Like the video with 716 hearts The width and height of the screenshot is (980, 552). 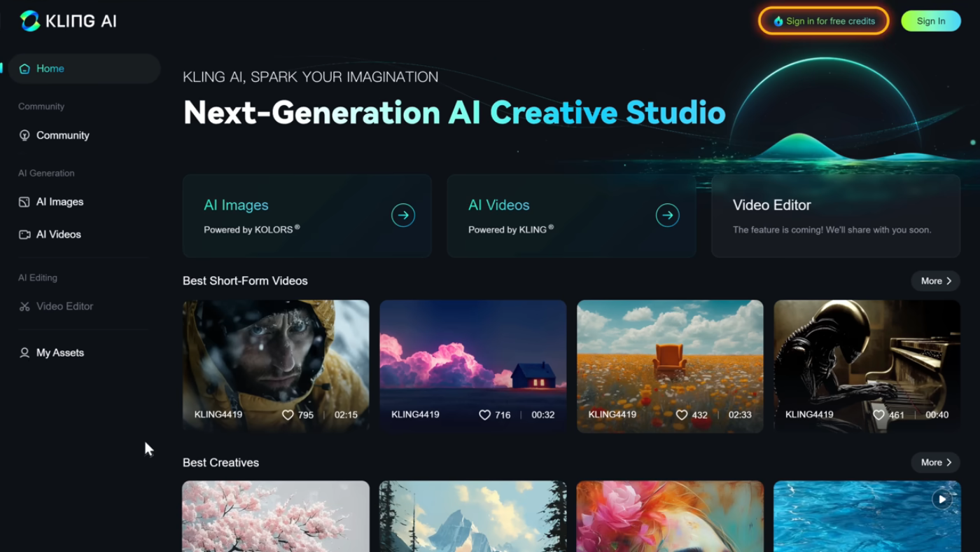(484, 415)
